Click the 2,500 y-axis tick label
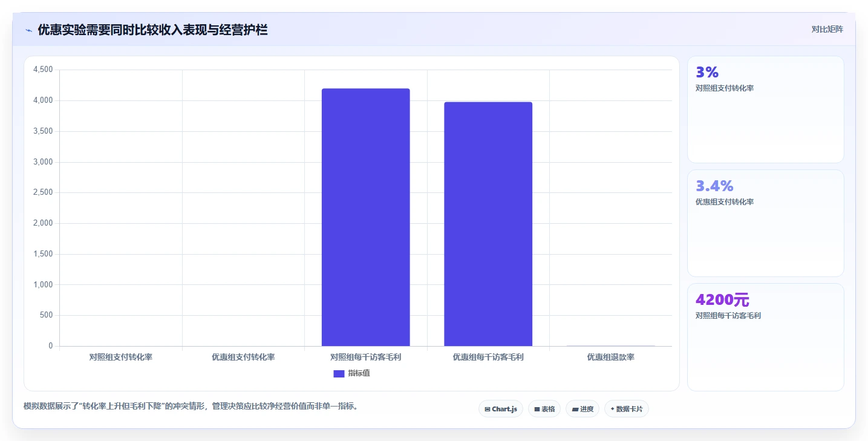Viewport: 868px width, 441px height. click(x=42, y=192)
